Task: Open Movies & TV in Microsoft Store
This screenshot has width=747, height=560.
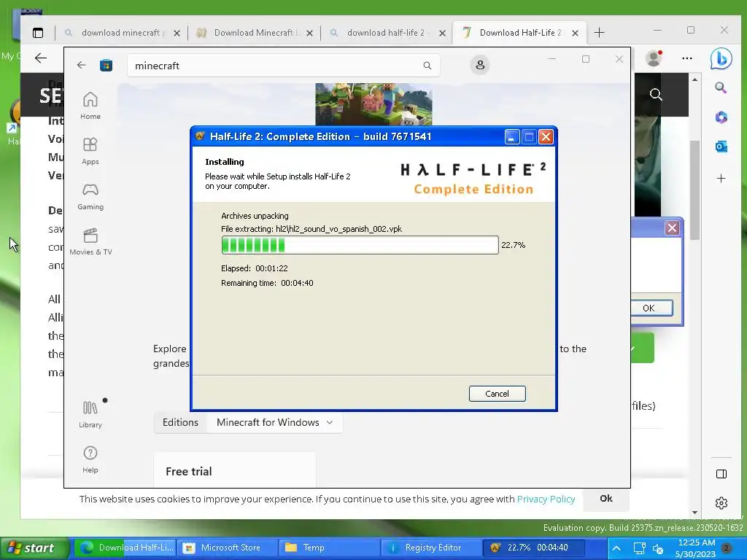Action: (90, 241)
